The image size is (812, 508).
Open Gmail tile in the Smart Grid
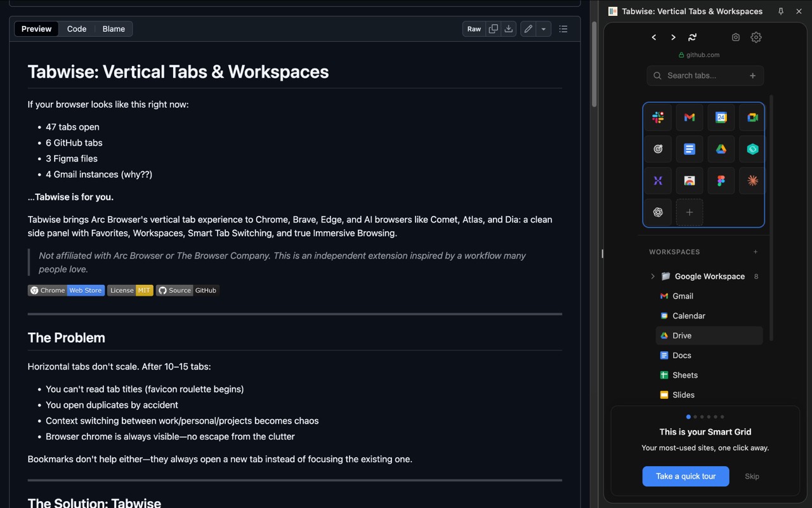[690, 117]
